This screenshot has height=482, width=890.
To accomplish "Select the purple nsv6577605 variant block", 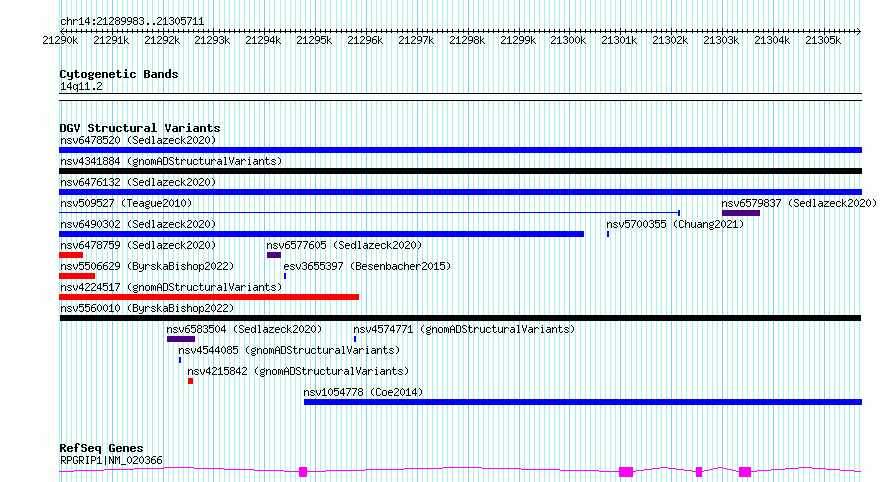I will click(x=274, y=255).
